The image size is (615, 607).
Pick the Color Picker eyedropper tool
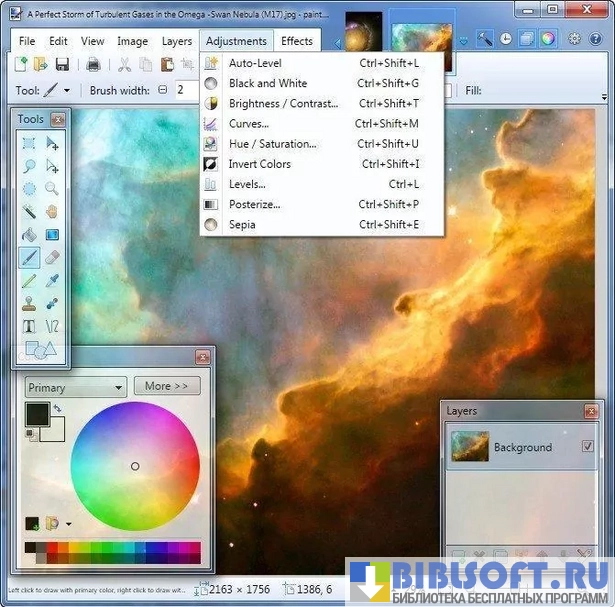click(x=52, y=281)
